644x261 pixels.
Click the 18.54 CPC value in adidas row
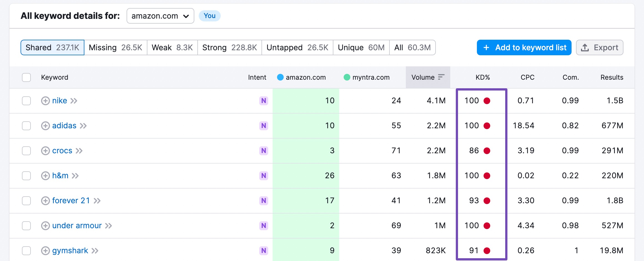(x=524, y=126)
